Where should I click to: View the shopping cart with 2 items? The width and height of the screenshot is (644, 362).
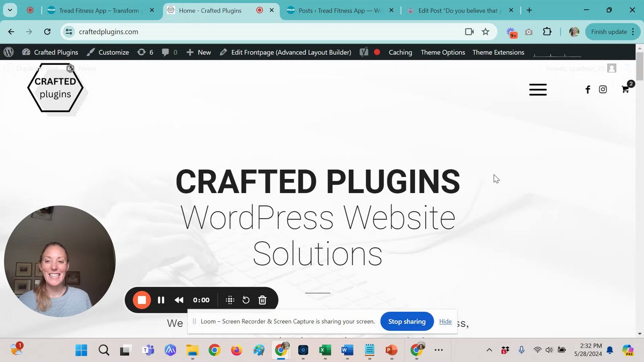(626, 88)
